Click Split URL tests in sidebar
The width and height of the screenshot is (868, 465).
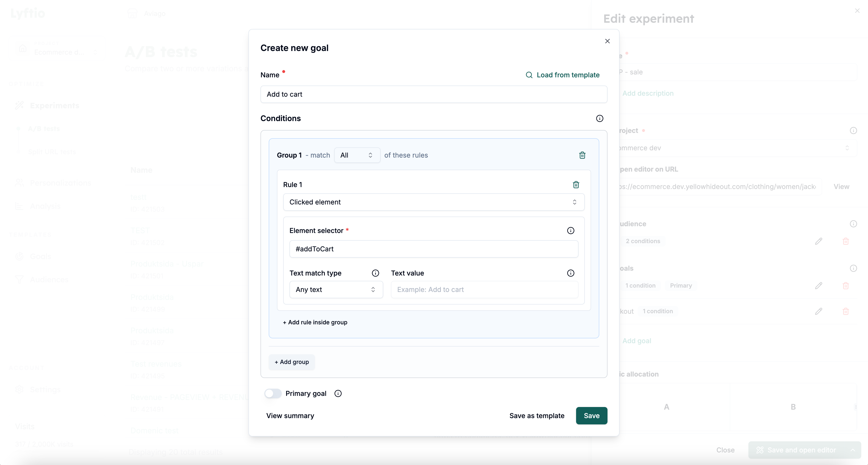[51, 152]
